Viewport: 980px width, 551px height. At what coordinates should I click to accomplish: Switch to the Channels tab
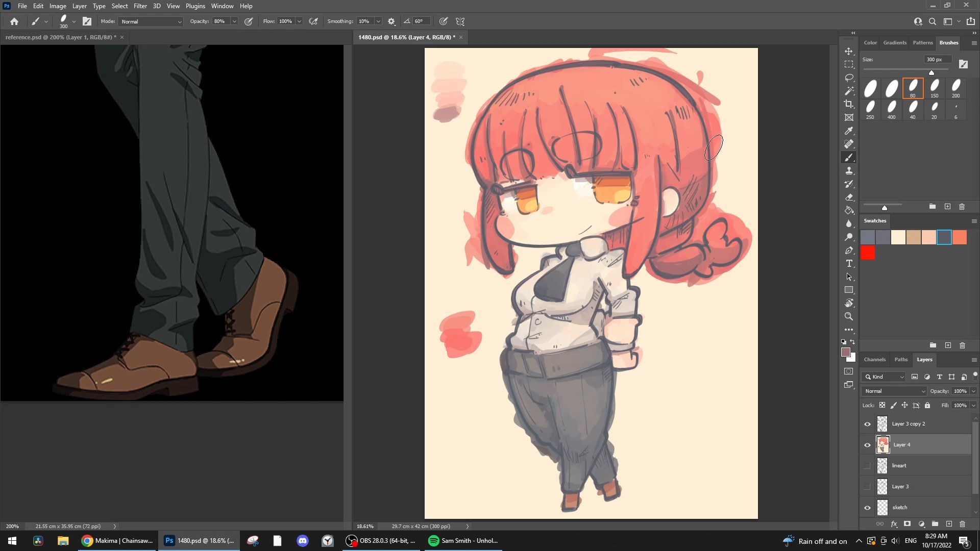(874, 359)
